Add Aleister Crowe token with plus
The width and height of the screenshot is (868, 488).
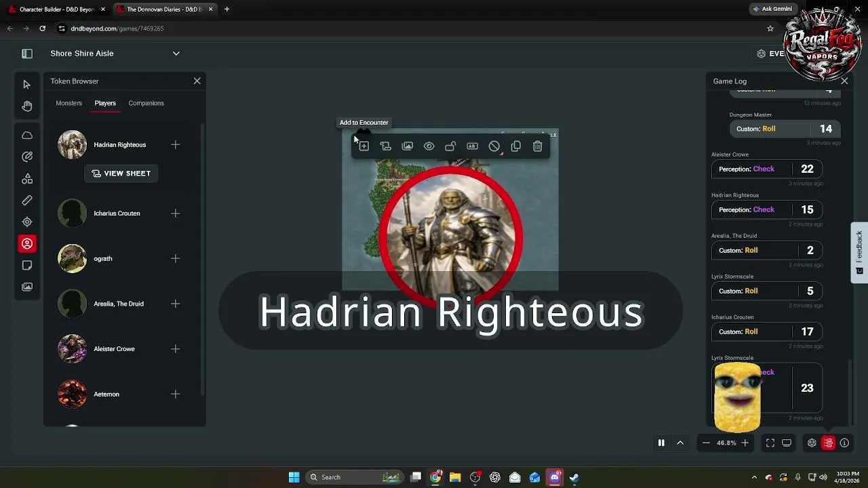tap(176, 349)
